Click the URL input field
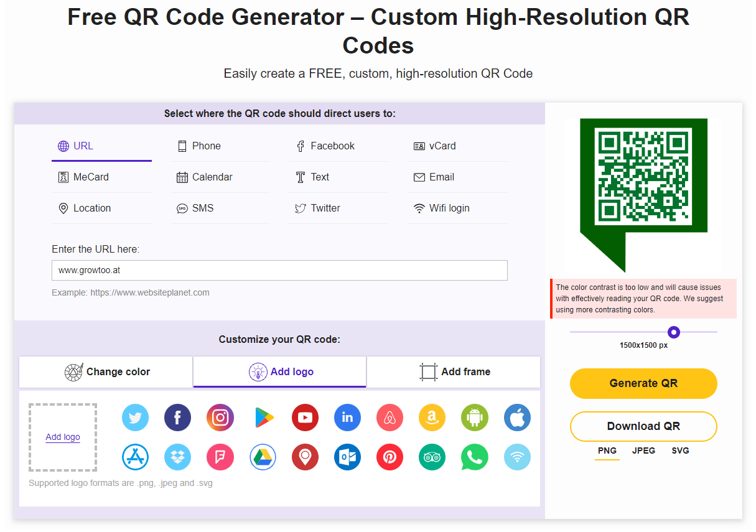The height and width of the screenshot is (532, 756). point(279,270)
